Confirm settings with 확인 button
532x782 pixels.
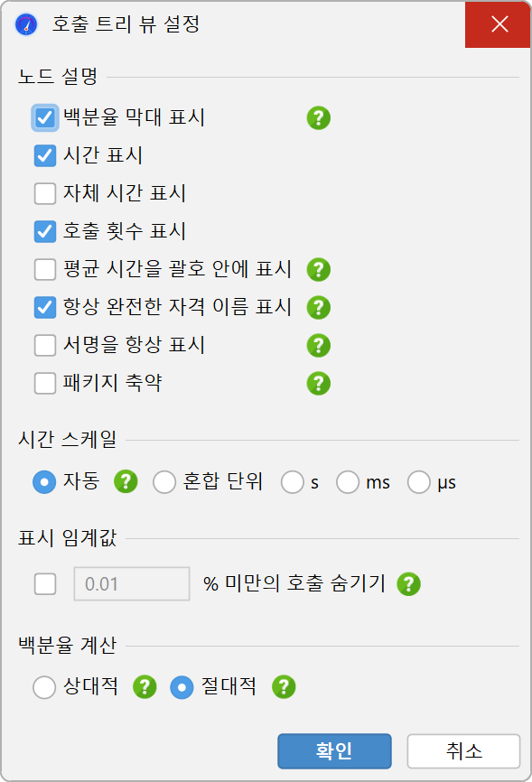334,750
